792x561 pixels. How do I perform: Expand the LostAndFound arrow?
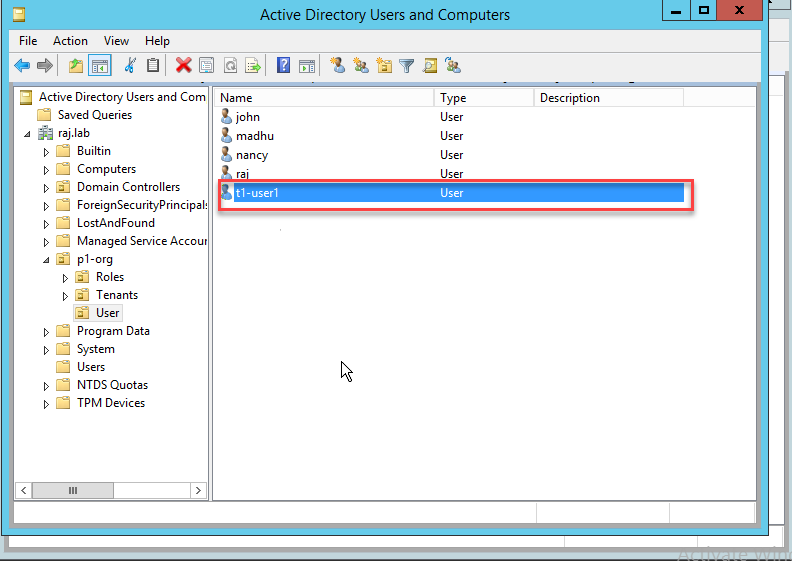coord(46,224)
